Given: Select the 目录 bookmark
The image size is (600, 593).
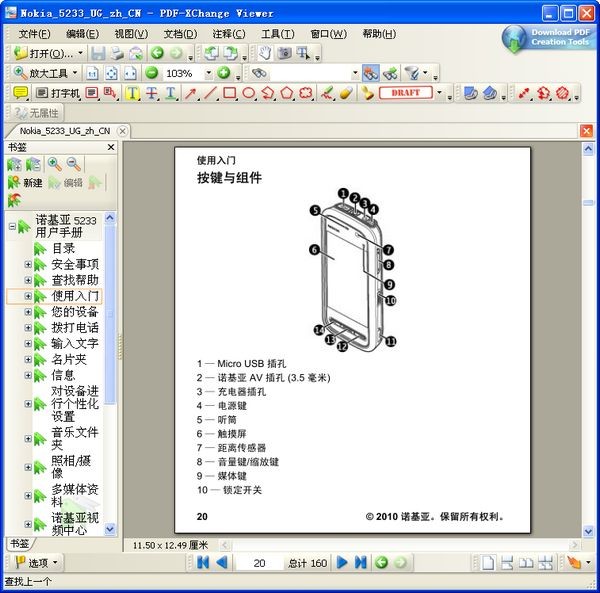Looking at the screenshot, I should tap(64, 248).
